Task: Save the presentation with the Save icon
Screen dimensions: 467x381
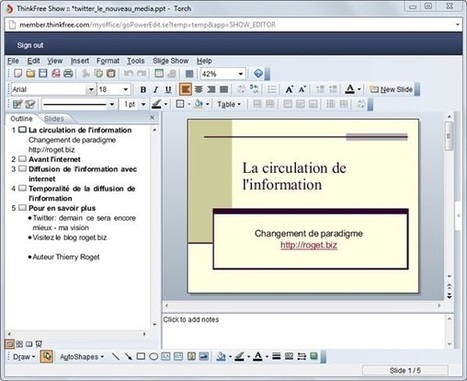Action: (x=43, y=73)
